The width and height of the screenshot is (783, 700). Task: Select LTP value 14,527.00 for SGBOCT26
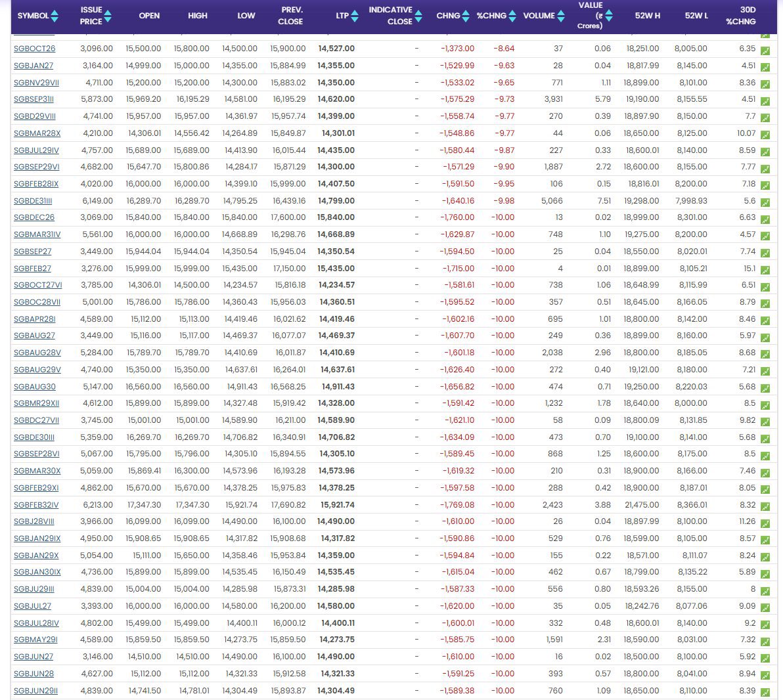point(336,49)
